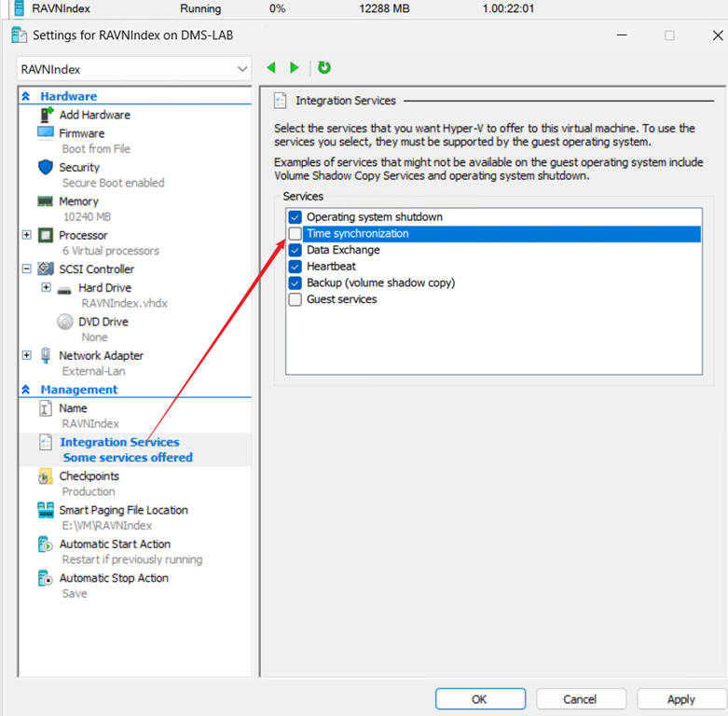
Task: Click RAVNIndex.vhdx under Hard Drive
Action: tap(124, 303)
